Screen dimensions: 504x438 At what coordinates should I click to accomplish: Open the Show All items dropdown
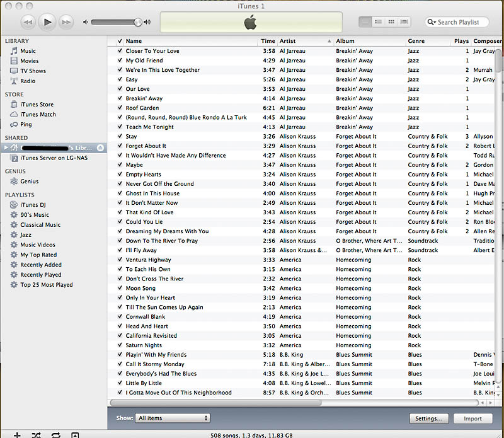pyautogui.click(x=173, y=418)
